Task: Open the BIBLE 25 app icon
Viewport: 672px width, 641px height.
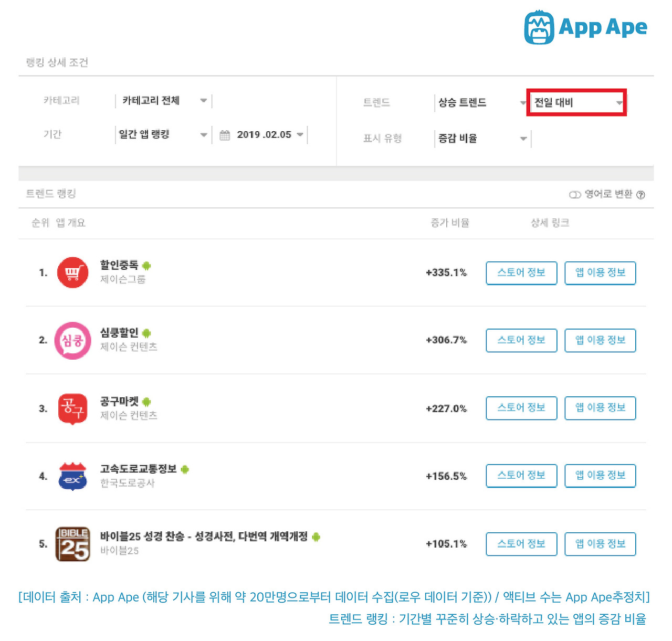Action: (72, 544)
